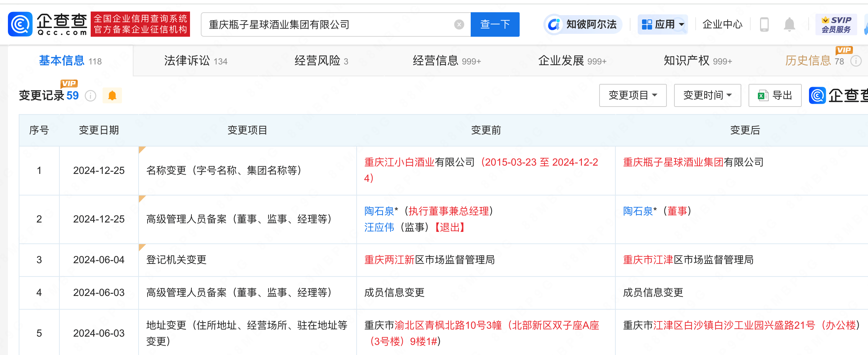
Task: Select date 2024-06-04 cell
Action: (99, 260)
